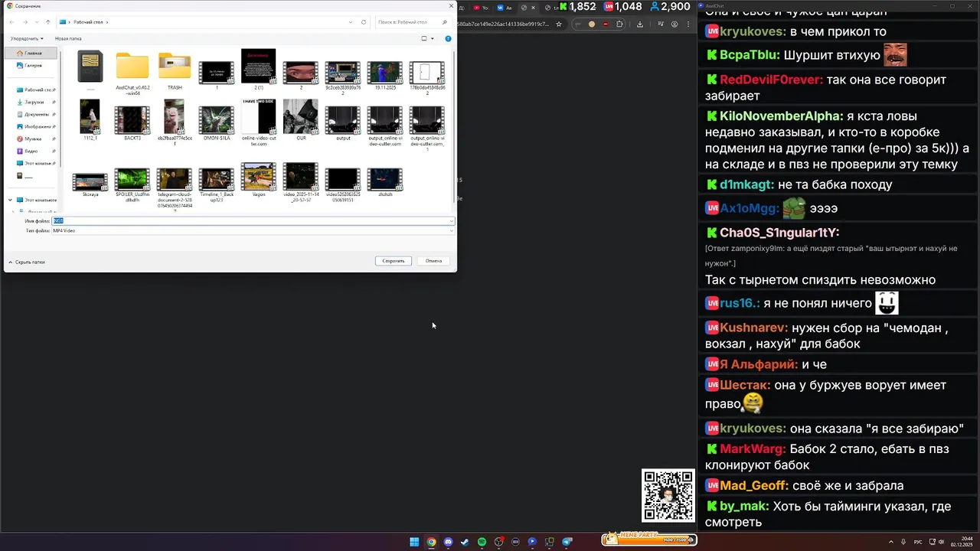Click the Новая папка button

(x=68, y=38)
